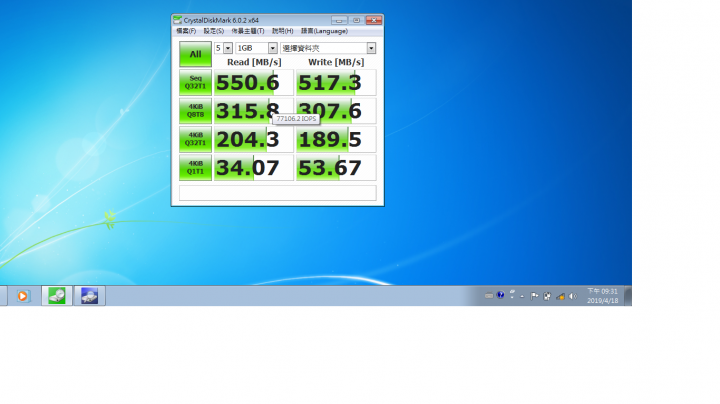This screenshot has width=720, height=404.
Task: Click the 4KiB Q8T8 read value 315.8
Action: pyautogui.click(x=253, y=111)
